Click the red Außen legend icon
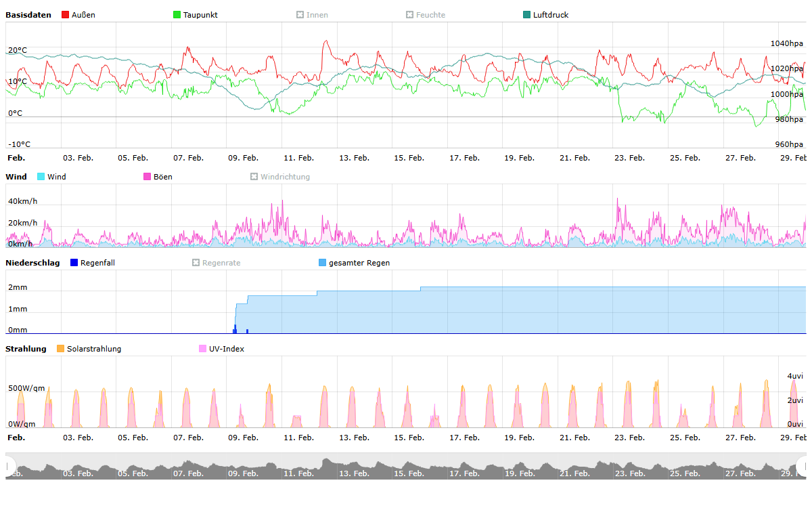The image size is (812, 508). point(66,15)
